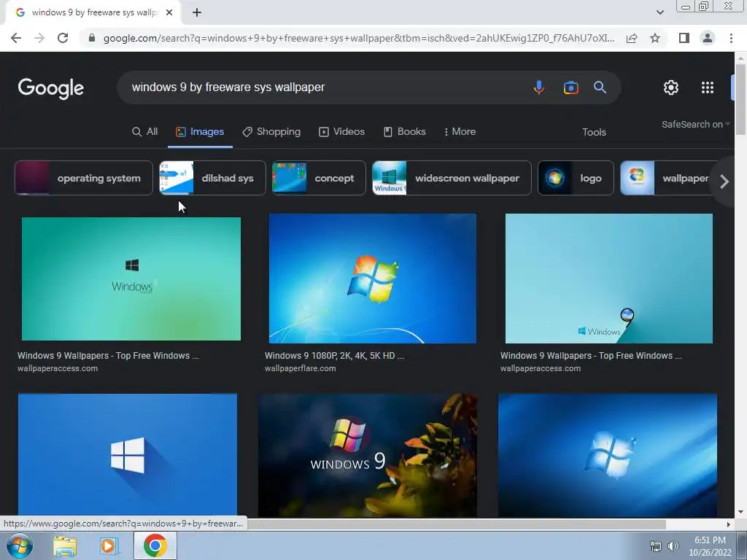Open the Tools filter options
This screenshot has height=560, width=747.
(594, 133)
